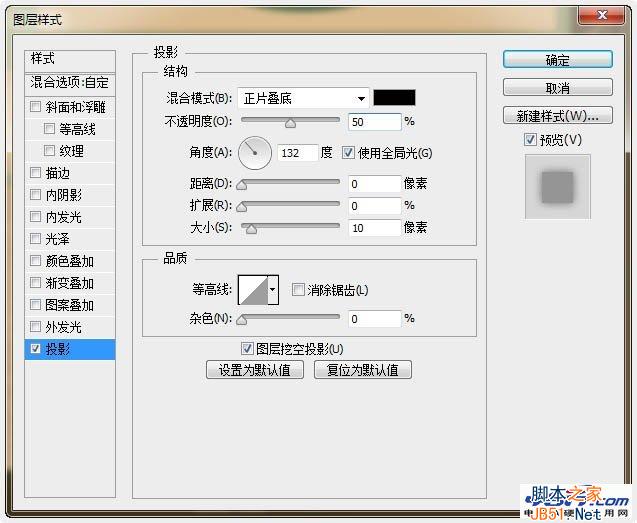637x523 pixels.
Task: Close the 图层样式 dialog
Action: (x=602, y=15)
